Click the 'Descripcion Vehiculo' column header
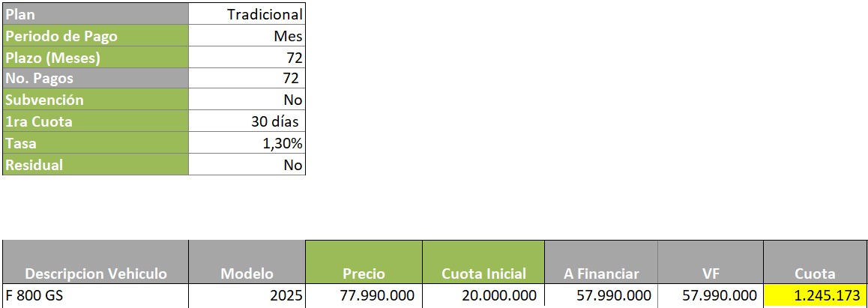 [95, 274]
